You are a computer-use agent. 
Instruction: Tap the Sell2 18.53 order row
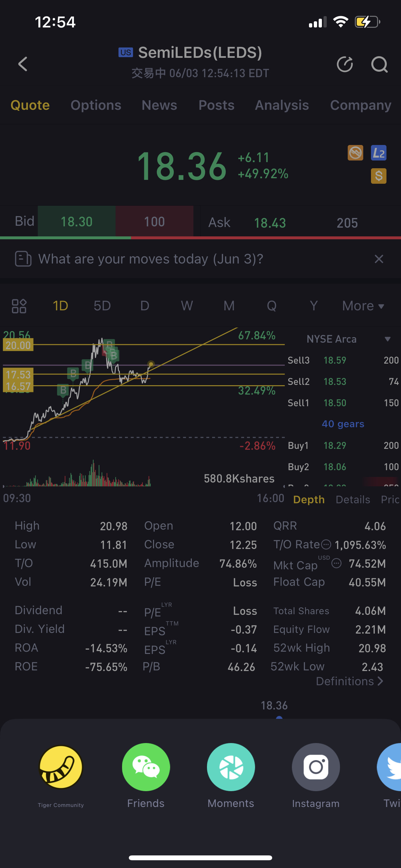coord(343,381)
